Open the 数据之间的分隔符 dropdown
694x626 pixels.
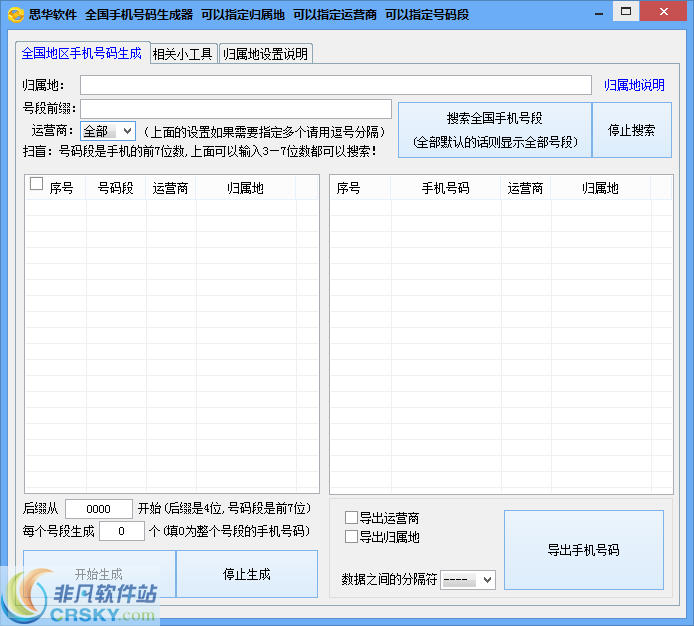point(468,580)
